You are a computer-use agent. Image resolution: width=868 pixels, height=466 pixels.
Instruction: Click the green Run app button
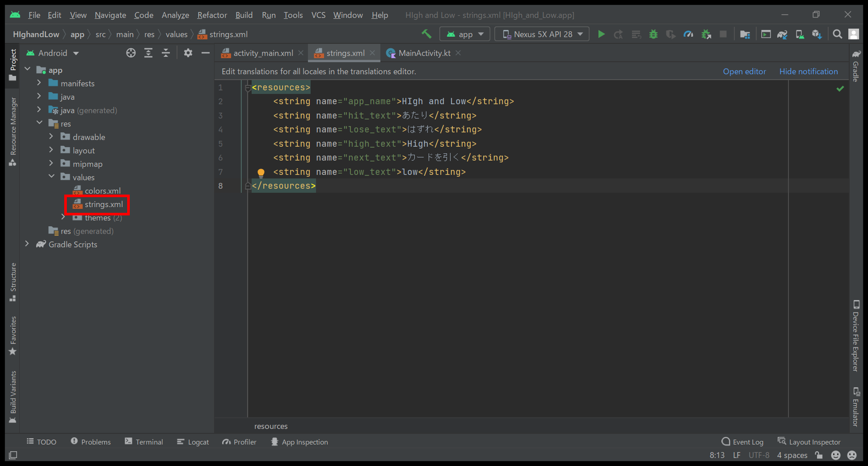(x=601, y=34)
